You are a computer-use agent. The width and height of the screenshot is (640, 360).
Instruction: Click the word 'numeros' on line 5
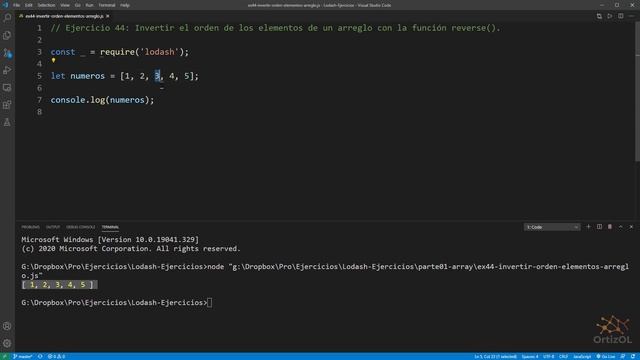[87, 76]
